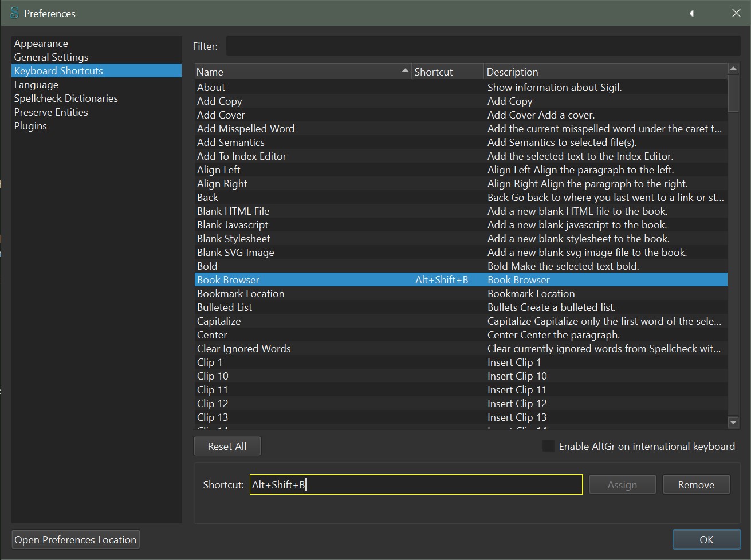Select the Bulleted List row
The height and width of the screenshot is (560, 751).
461,307
